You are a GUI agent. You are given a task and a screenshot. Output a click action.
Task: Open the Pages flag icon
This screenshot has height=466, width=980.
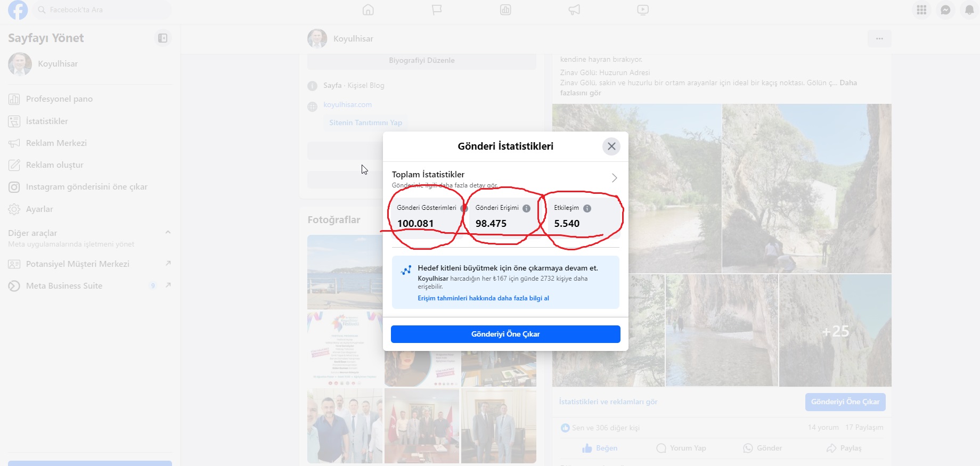point(437,10)
